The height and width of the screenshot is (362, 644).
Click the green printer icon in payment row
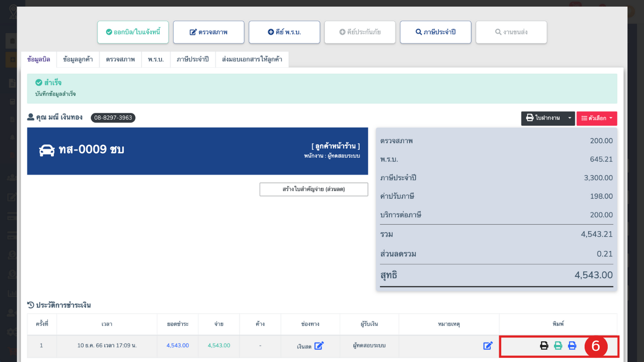[558, 346]
